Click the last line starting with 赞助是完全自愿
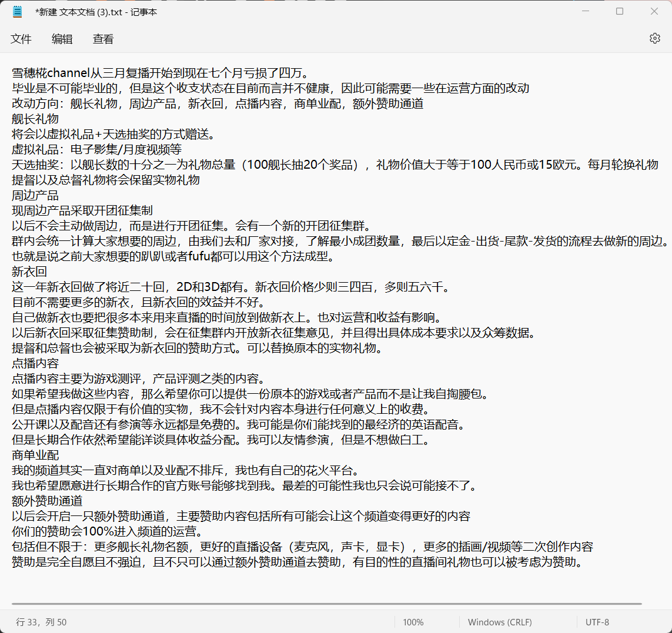Screen dimensions: 672x633 point(294,562)
